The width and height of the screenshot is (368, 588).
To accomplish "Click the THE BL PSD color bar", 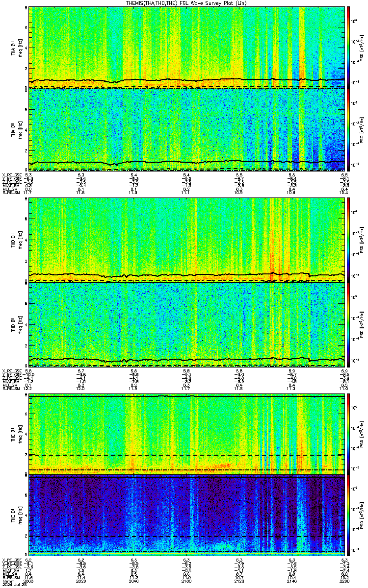I will coord(348,434).
